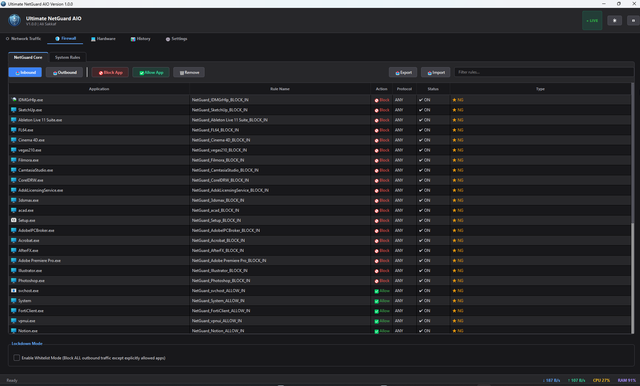Image resolution: width=640 pixels, height=386 pixels.
Task: Click the RAM usage status bar entry
Action: pos(627,380)
